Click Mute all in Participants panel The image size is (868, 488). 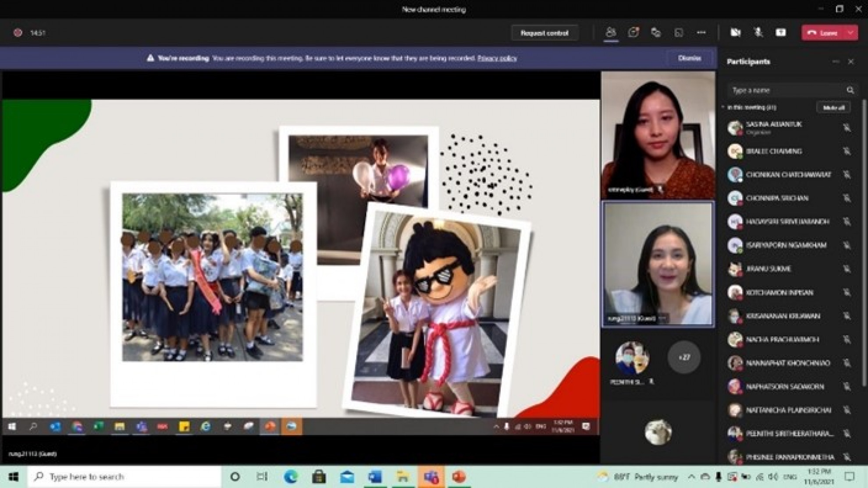[833, 107]
